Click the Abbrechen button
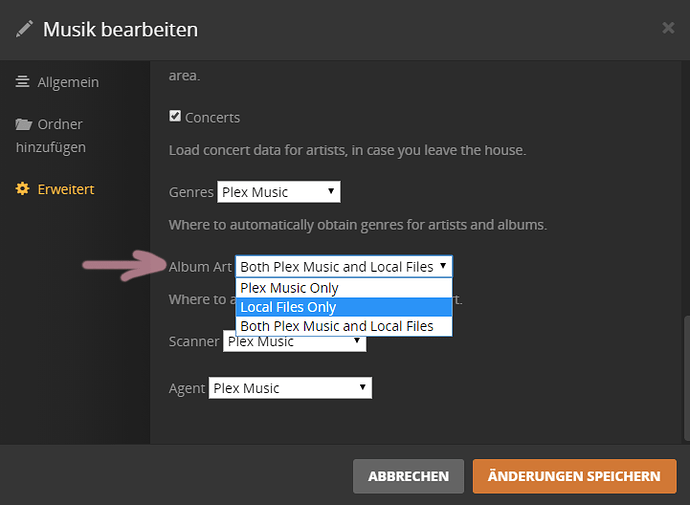Screen dimensions: 690x505 point(408,476)
